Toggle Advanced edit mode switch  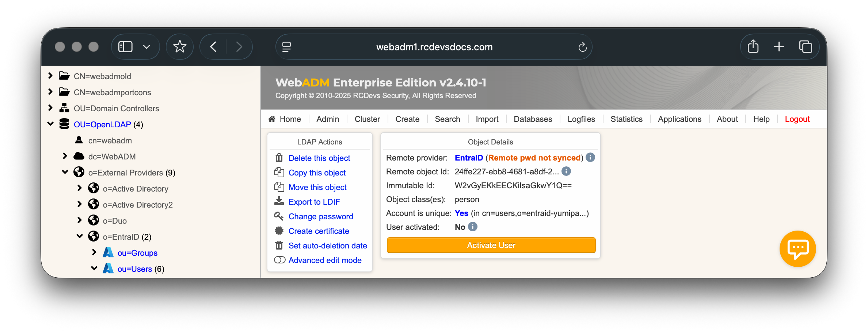(280, 260)
